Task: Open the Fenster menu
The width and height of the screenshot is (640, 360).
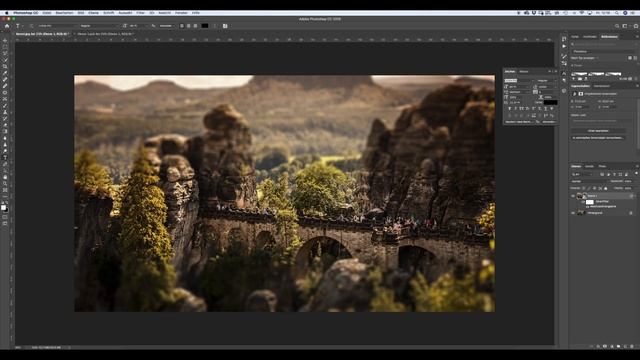Action: click(181, 13)
